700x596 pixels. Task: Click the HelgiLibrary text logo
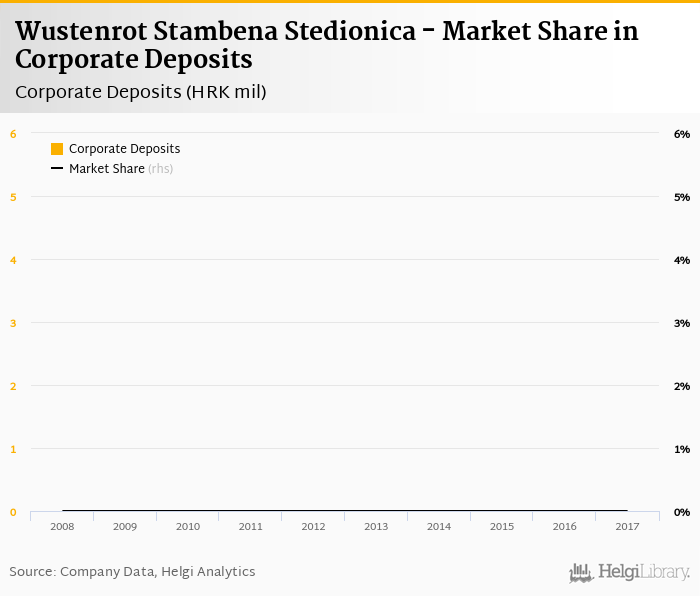[644, 572]
